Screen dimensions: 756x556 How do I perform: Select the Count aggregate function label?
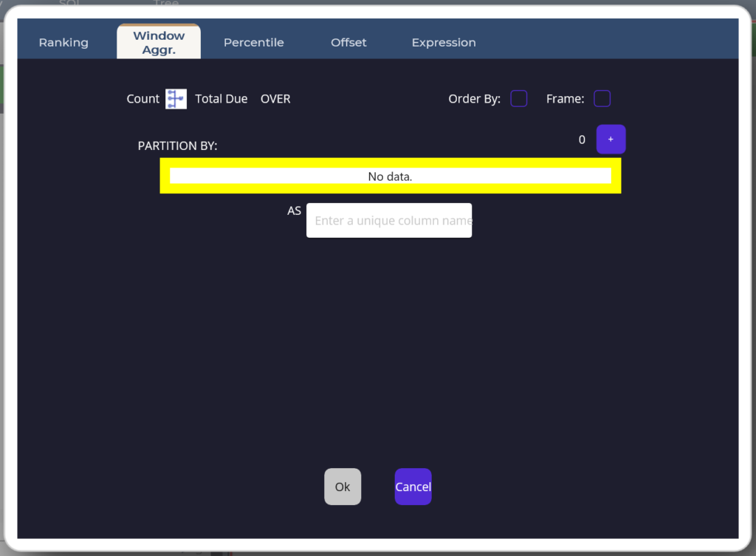[142, 99]
